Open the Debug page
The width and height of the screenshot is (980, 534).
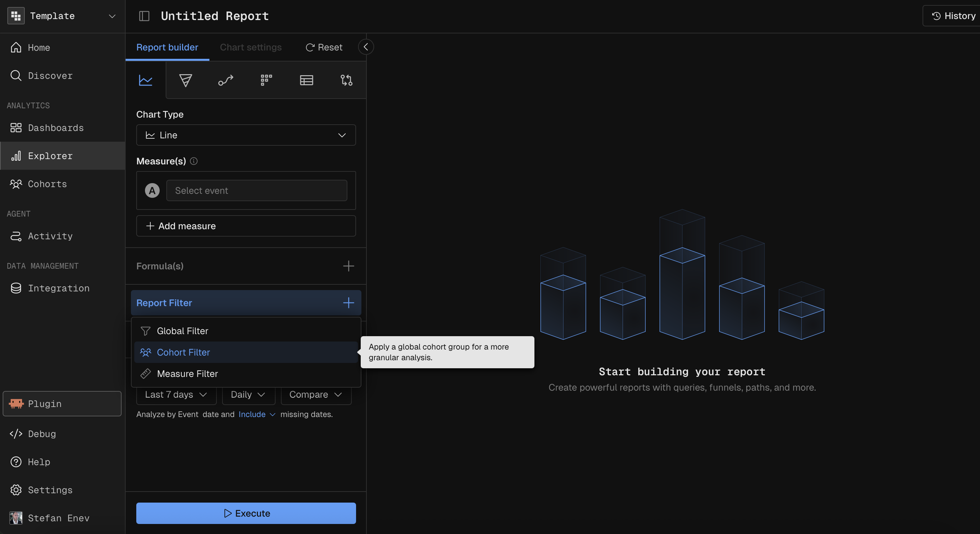pyautogui.click(x=62, y=434)
